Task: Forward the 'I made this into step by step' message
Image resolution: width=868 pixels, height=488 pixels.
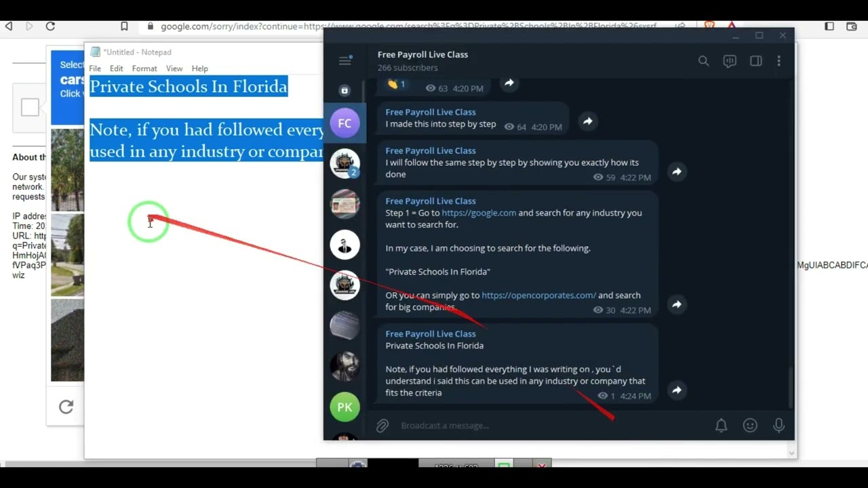Action: (587, 121)
